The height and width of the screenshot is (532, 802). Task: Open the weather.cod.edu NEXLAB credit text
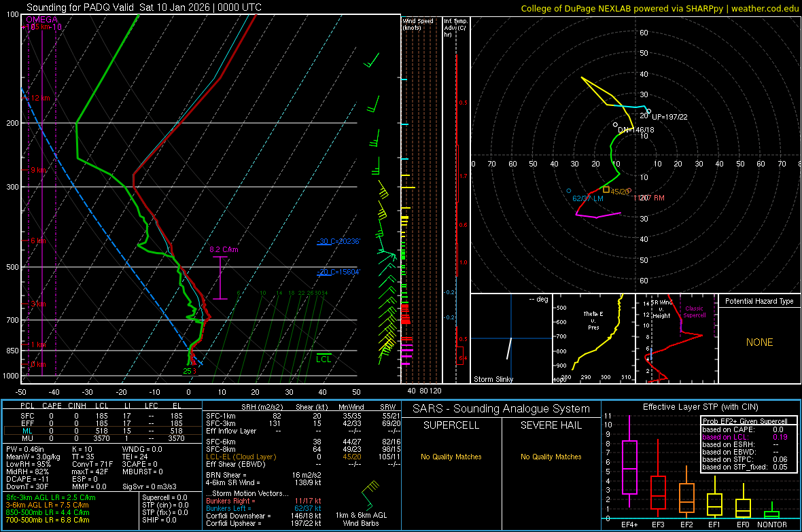(659, 8)
